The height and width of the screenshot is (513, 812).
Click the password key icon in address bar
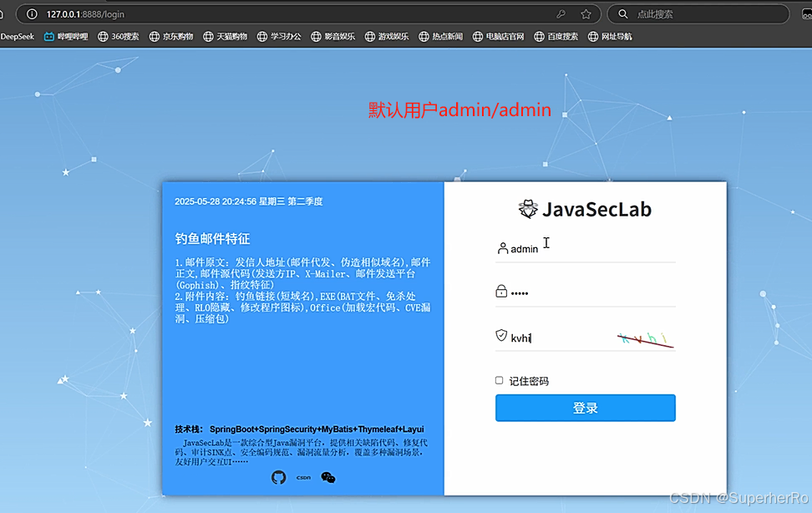[x=561, y=14]
